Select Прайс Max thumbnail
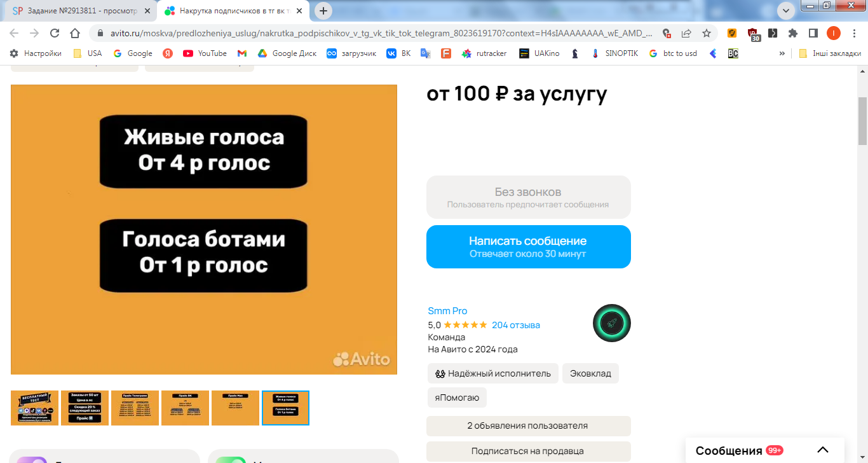Image resolution: width=868 pixels, height=463 pixels. point(236,408)
